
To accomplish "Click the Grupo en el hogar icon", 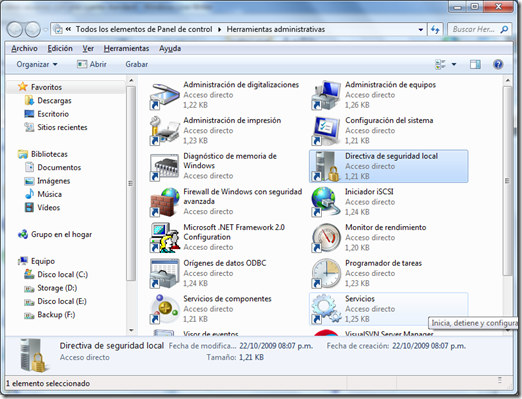I will click(23, 234).
